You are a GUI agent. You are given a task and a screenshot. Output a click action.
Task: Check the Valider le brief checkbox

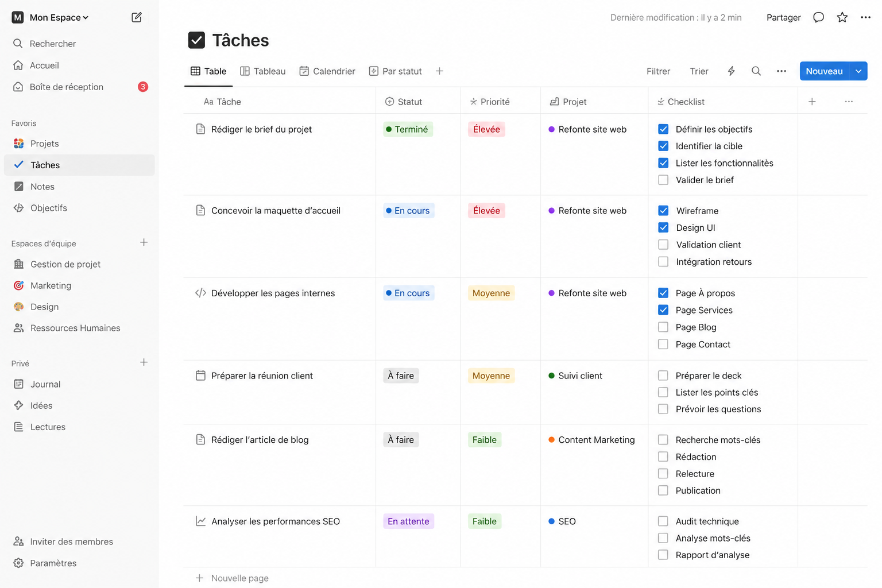[663, 180]
